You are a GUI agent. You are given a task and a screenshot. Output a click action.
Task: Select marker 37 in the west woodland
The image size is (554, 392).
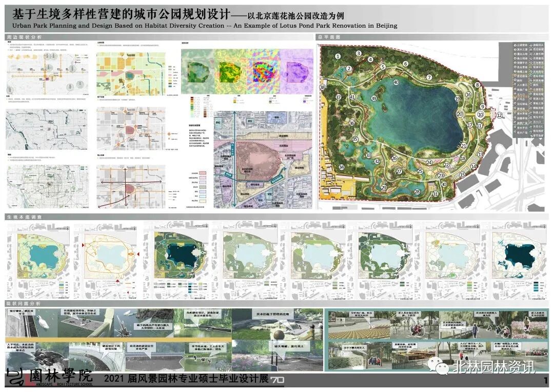(338, 97)
